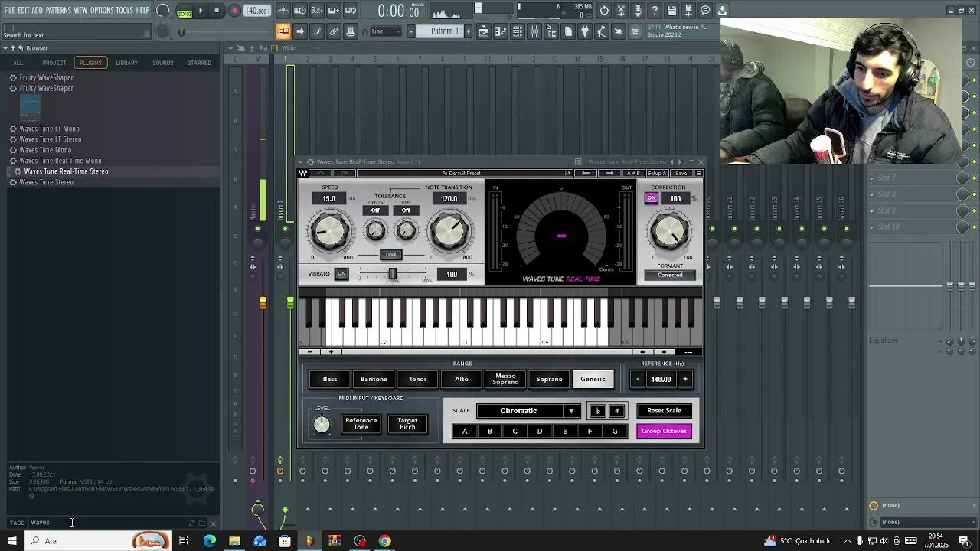Click the undo history circular arrow icon

pyautogui.click(x=604, y=11)
